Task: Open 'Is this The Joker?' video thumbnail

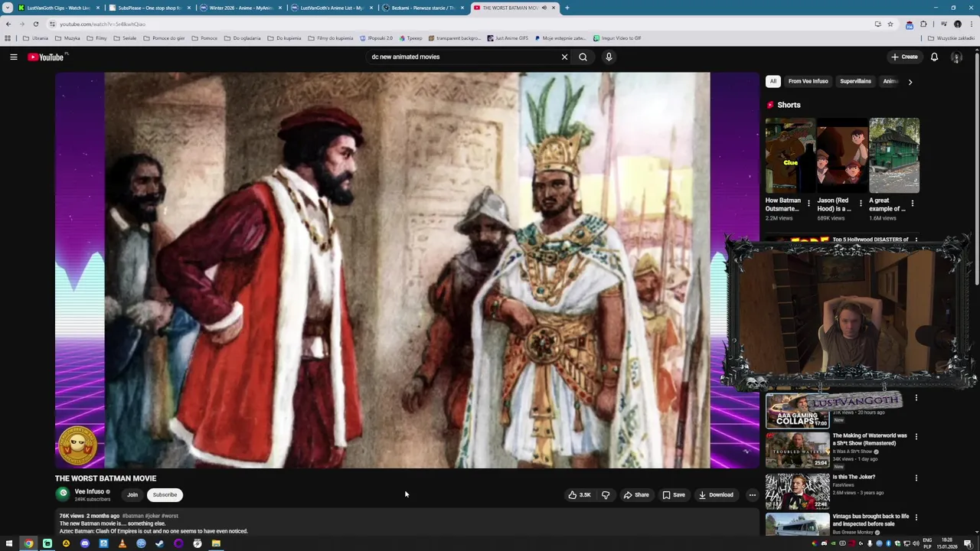Action: click(x=797, y=491)
